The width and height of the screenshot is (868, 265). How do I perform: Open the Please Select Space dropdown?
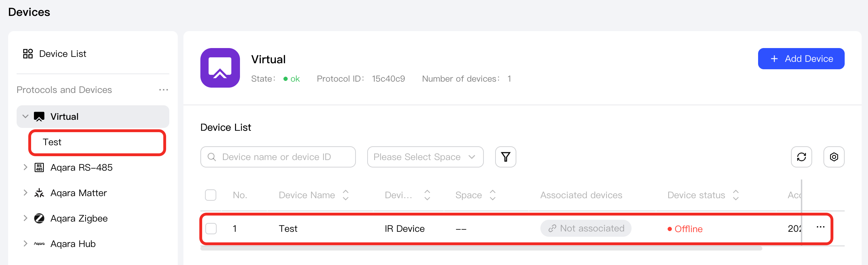point(426,157)
